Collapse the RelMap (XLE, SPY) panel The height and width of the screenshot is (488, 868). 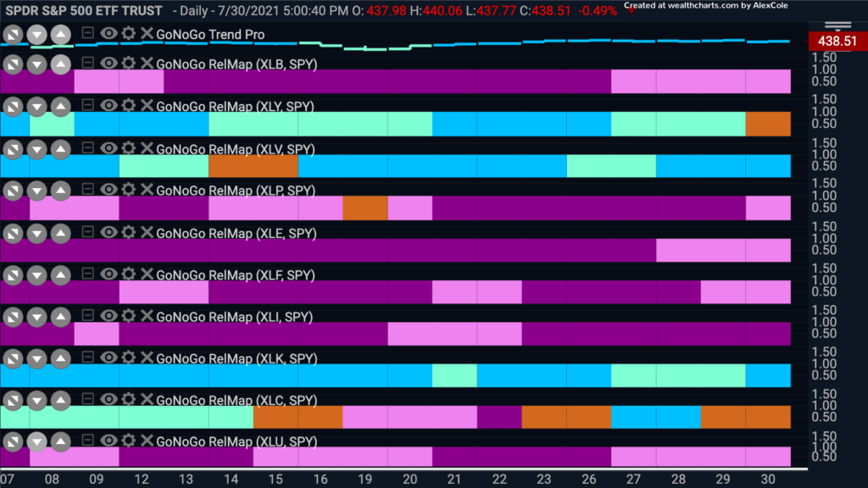(x=87, y=231)
